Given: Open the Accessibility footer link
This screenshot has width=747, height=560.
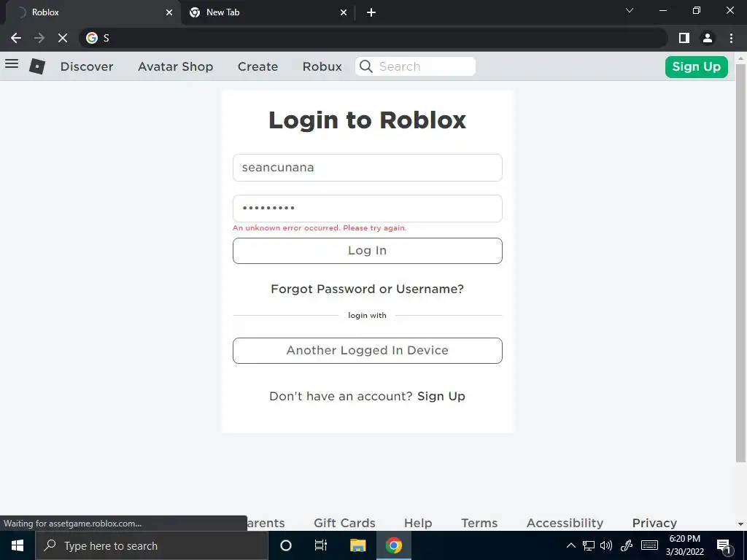Looking at the screenshot, I should coord(565,523).
